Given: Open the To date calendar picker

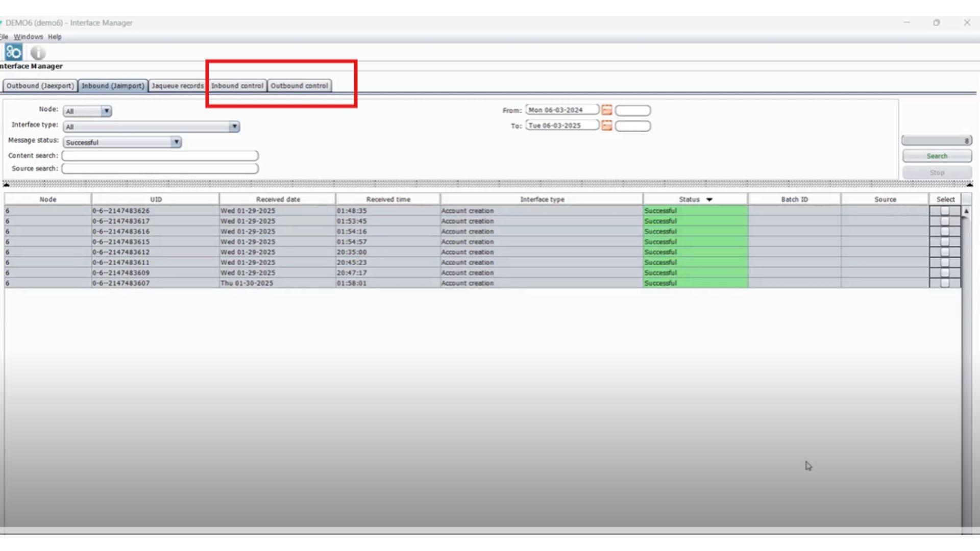Looking at the screenshot, I should [x=606, y=126].
